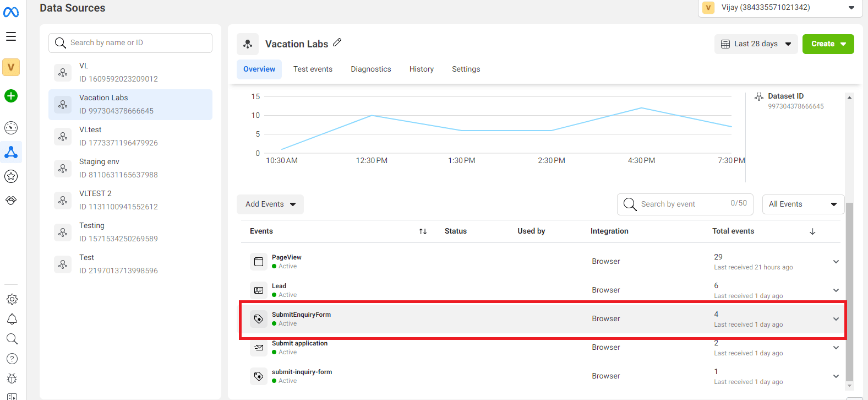
Task: Switch to the Diagnostics tab
Action: 370,69
